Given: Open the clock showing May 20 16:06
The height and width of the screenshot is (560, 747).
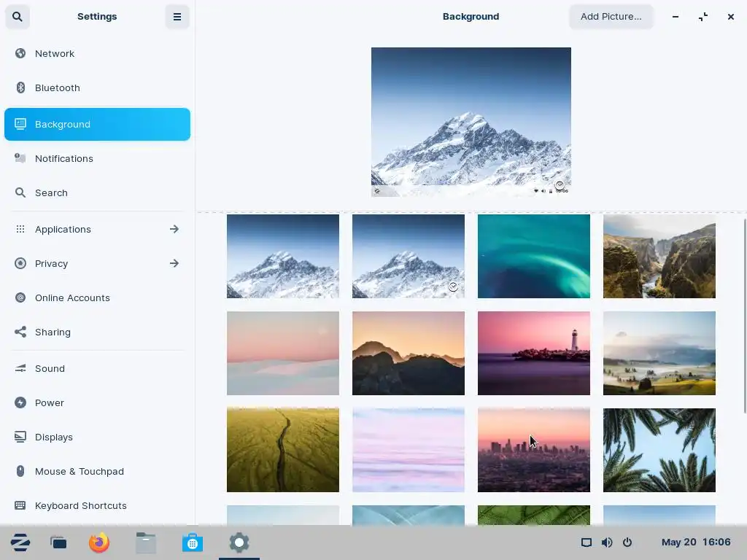Looking at the screenshot, I should point(695,542).
